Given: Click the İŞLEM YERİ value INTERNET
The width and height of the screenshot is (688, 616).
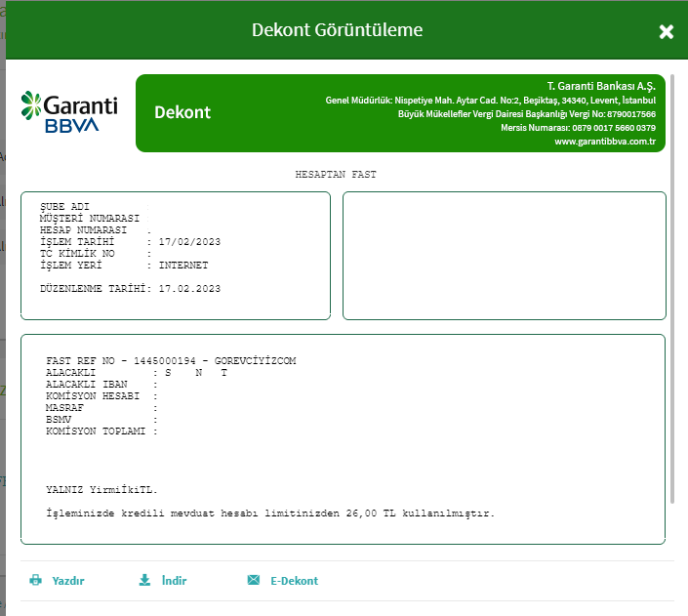Looking at the screenshot, I should [x=183, y=266].
